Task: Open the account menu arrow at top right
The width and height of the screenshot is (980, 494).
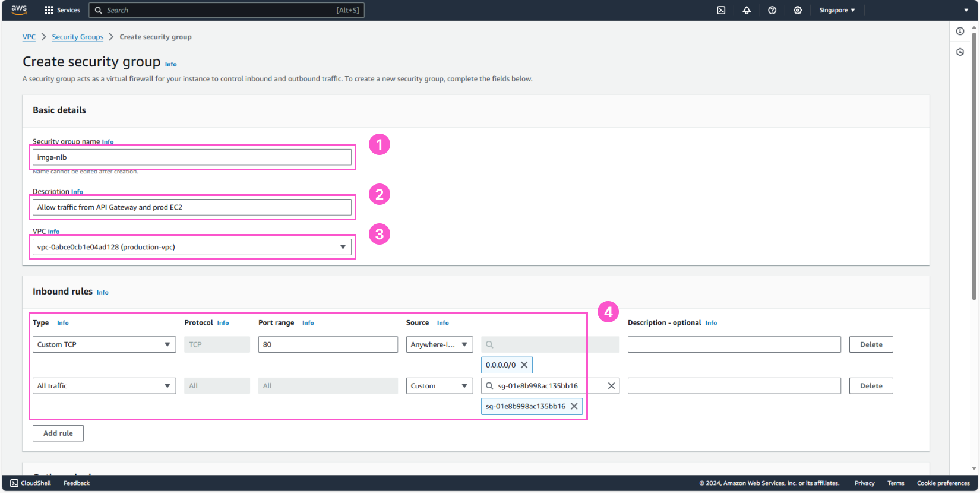Action: (966, 10)
